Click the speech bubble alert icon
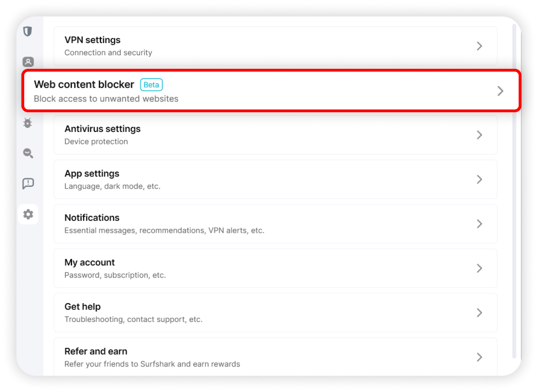 point(28,183)
